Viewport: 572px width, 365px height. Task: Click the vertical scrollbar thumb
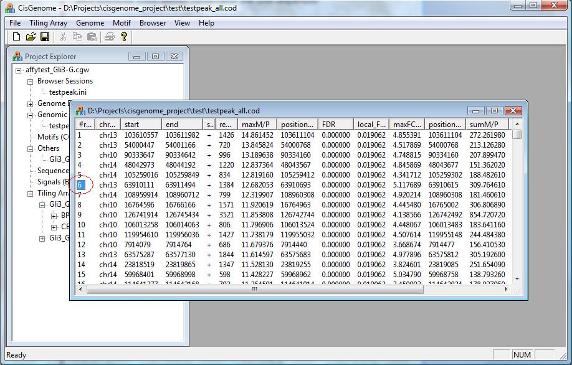pyautogui.click(x=517, y=135)
